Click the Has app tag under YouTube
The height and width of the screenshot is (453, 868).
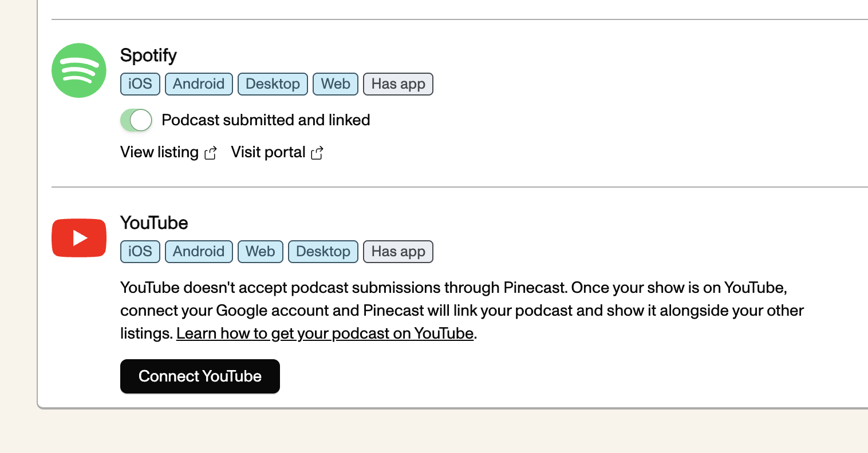398,252
